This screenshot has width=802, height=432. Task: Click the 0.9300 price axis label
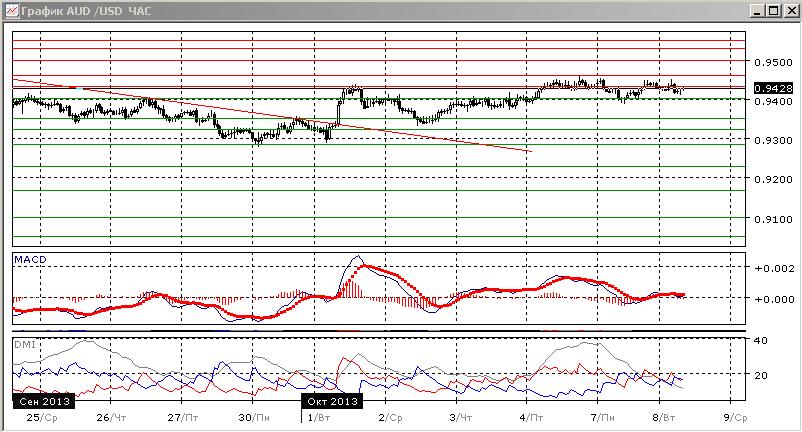pyautogui.click(x=773, y=140)
